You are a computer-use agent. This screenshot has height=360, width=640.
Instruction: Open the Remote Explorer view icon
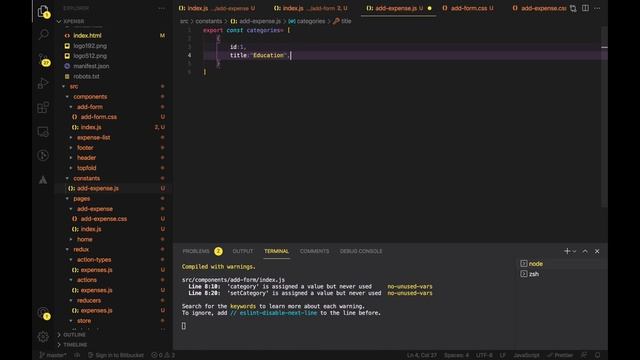43,131
